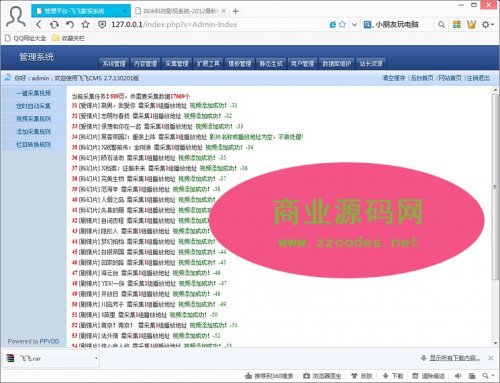
Task: Close the download bar
Action: point(491,358)
